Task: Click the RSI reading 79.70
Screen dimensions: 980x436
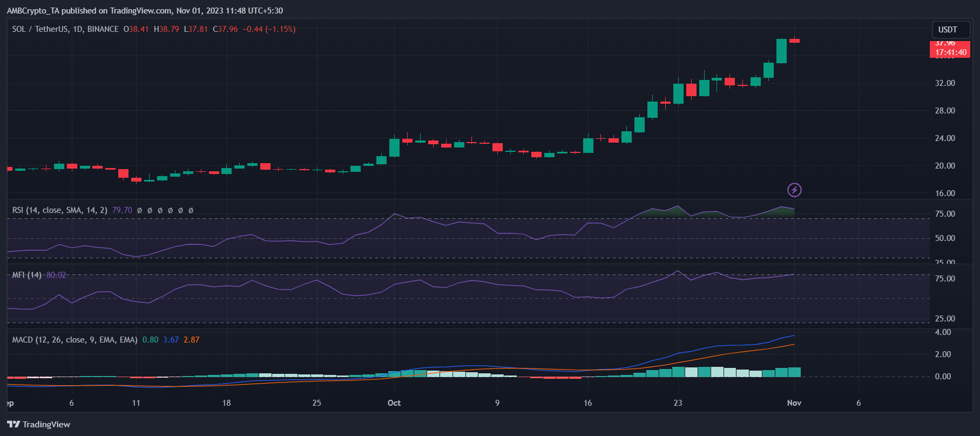Action: 122,210
